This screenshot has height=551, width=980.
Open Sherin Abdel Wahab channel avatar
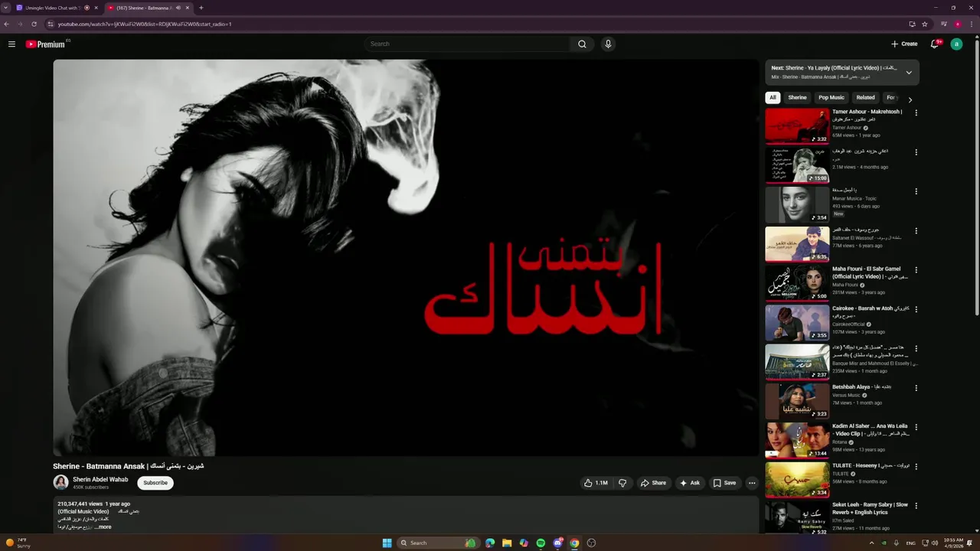click(x=60, y=482)
